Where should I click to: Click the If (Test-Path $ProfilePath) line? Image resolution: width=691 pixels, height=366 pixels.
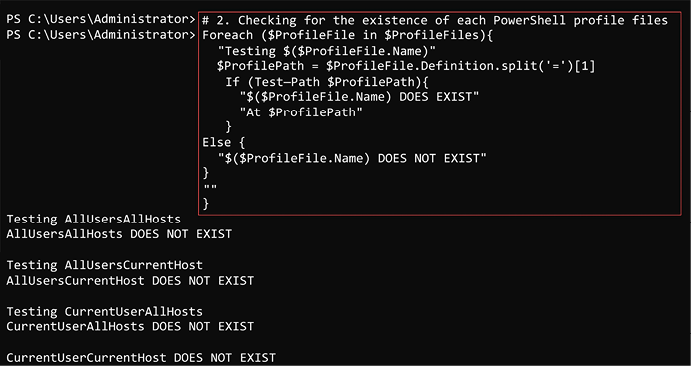click(327, 82)
